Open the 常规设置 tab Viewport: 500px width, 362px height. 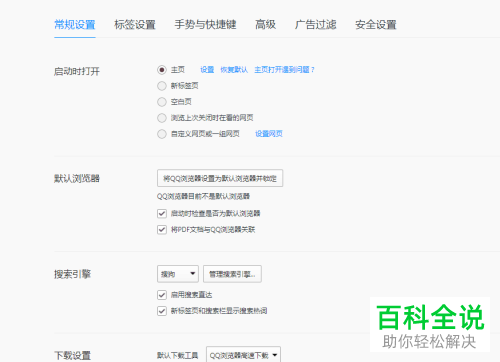[75, 25]
